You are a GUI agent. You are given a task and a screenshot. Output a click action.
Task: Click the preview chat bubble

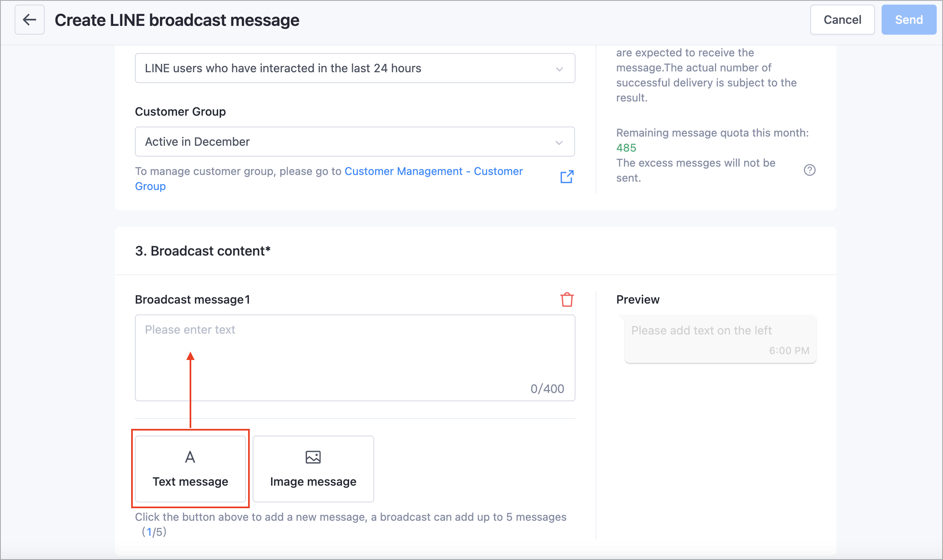[720, 339]
